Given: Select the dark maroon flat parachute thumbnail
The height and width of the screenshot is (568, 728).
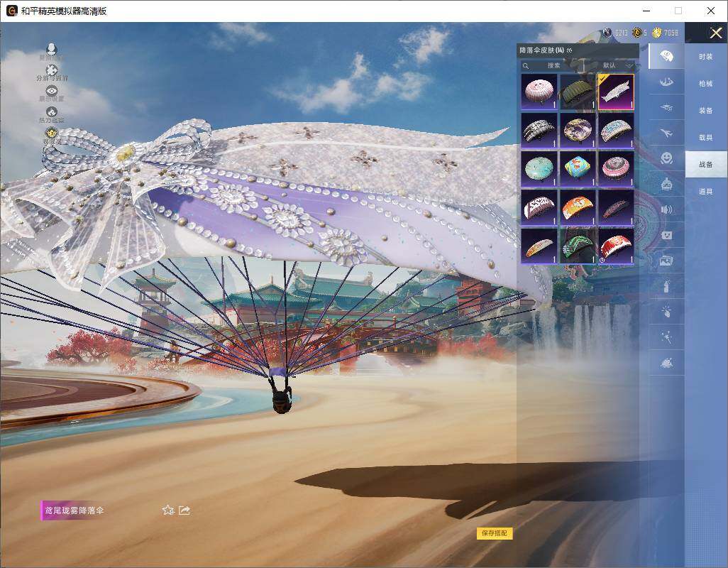Looking at the screenshot, I should tap(616, 207).
